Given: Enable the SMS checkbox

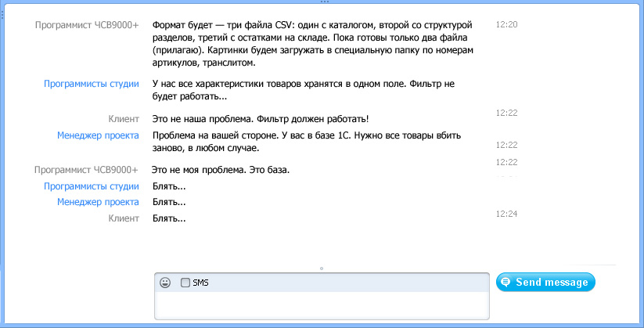Looking at the screenshot, I should click(185, 283).
